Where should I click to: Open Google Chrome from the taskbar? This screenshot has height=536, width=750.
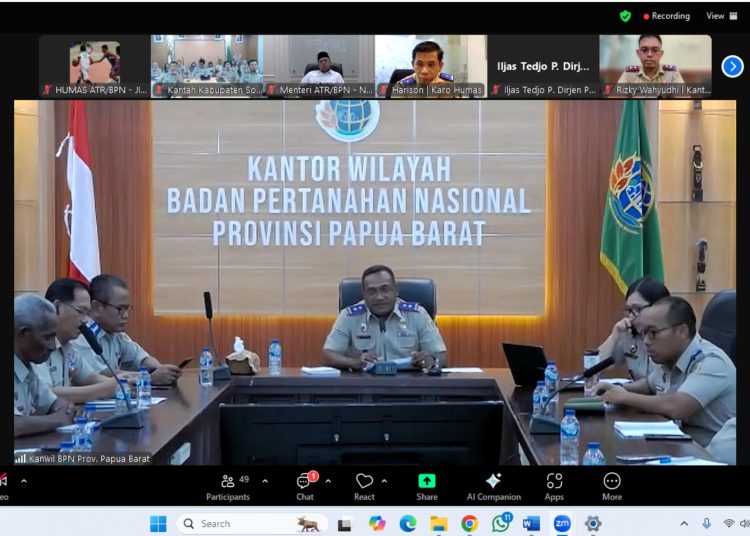click(469, 524)
